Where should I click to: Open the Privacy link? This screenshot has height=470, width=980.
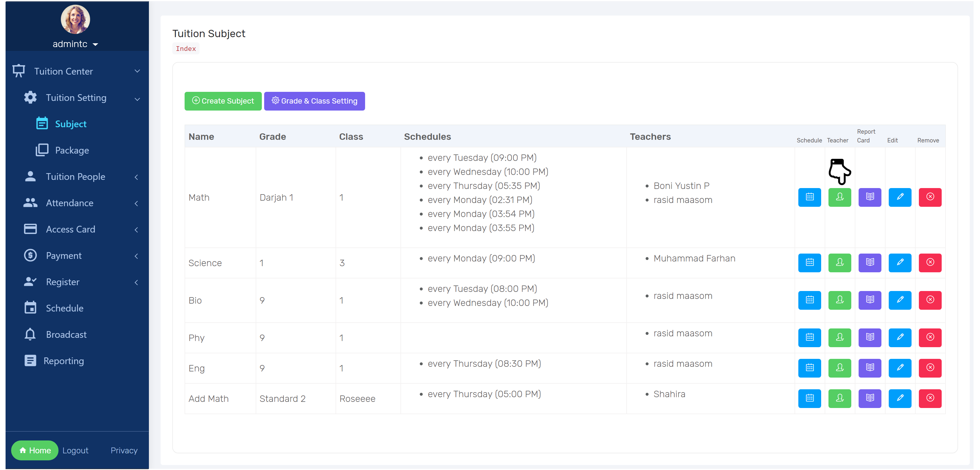[x=124, y=450]
